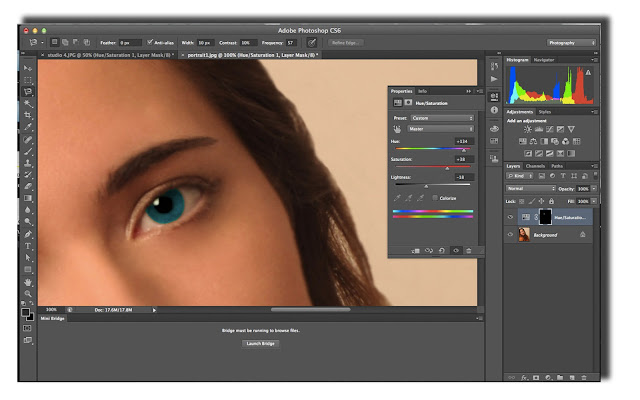This screenshot has width=640, height=400.
Task: Switch to the studio 4.JPG document tab
Action: coord(110,55)
